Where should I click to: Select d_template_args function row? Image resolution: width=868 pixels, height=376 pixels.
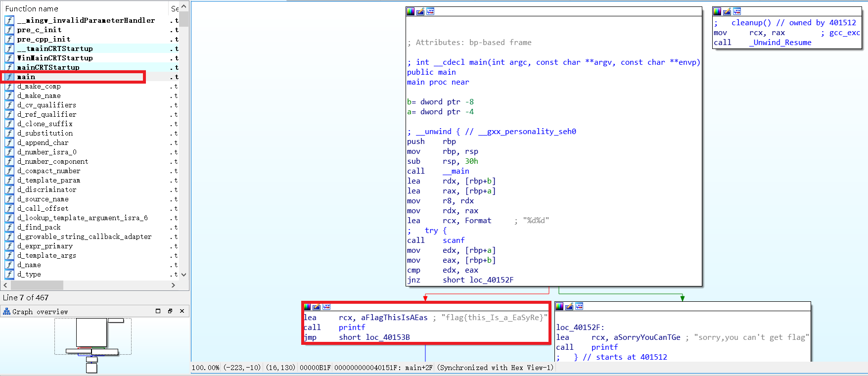91,255
